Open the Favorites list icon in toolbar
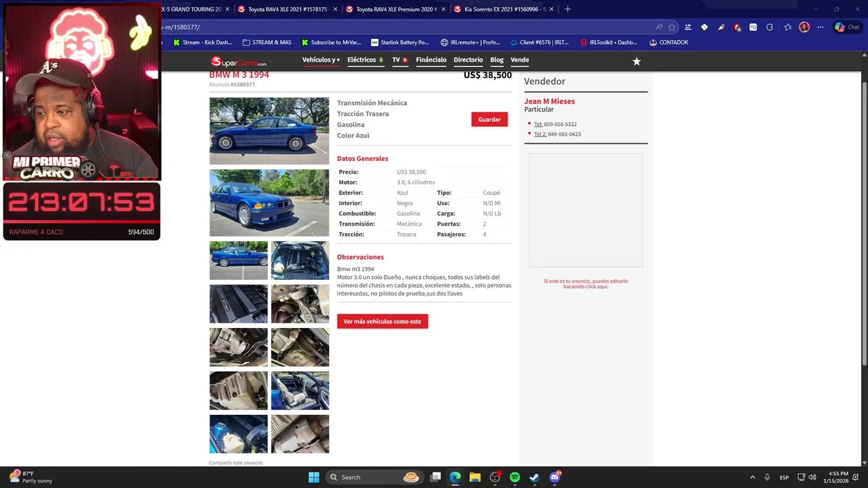The image size is (868, 488). [787, 27]
